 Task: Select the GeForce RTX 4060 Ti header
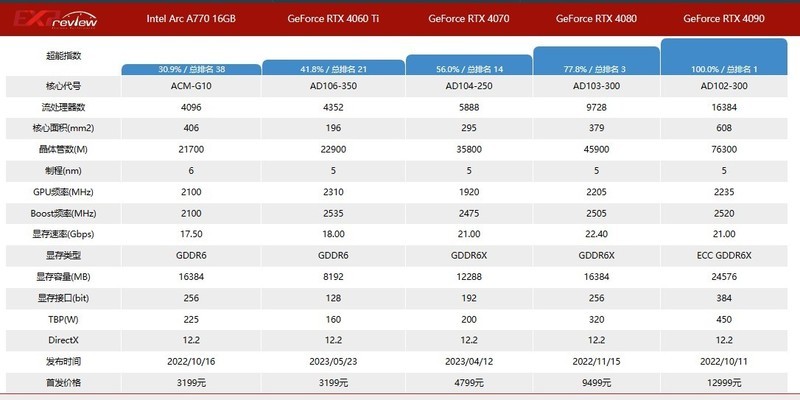click(x=333, y=19)
